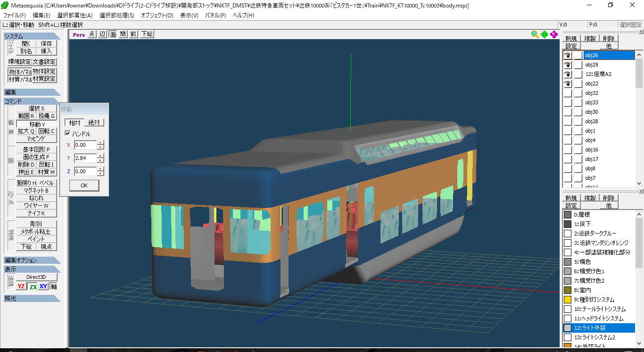Click the 8:室内 olive color swatch

(x=568, y=290)
